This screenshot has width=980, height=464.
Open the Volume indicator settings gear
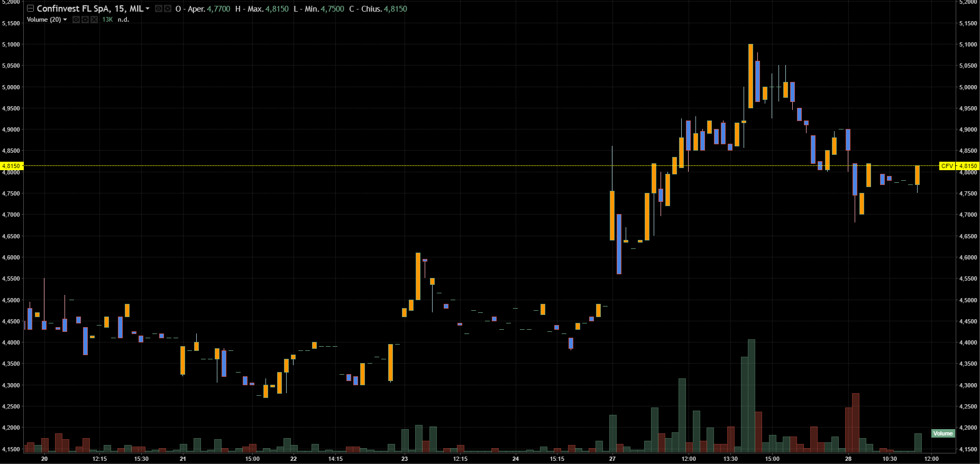click(x=85, y=20)
